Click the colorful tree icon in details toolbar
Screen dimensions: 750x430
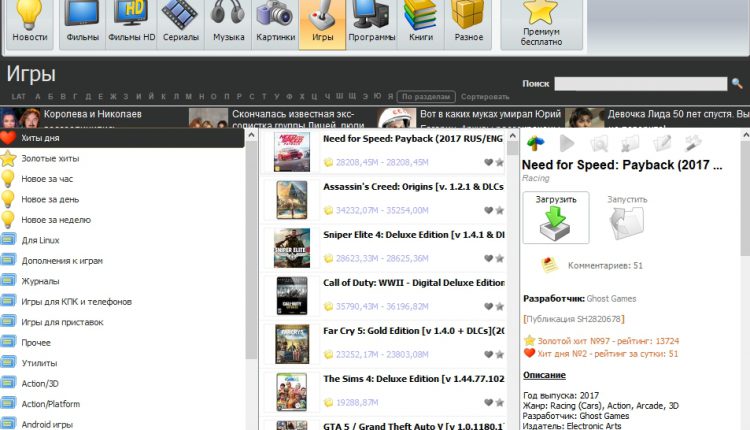click(535, 142)
